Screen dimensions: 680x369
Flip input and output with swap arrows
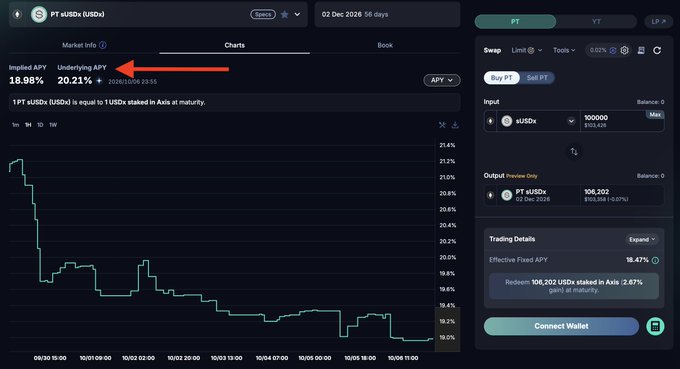[x=574, y=152]
